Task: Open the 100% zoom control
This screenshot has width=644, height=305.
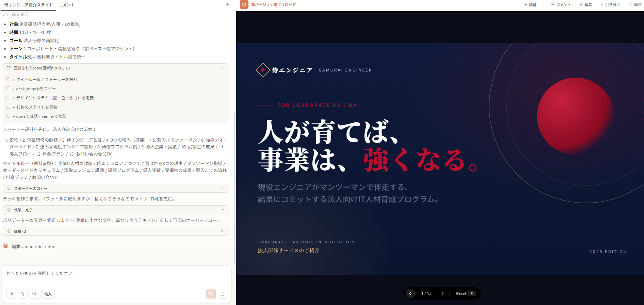Action: pyautogui.click(x=635, y=5)
